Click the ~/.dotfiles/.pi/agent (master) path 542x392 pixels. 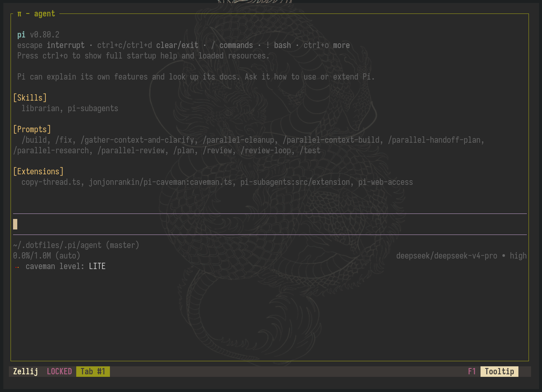pos(76,245)
